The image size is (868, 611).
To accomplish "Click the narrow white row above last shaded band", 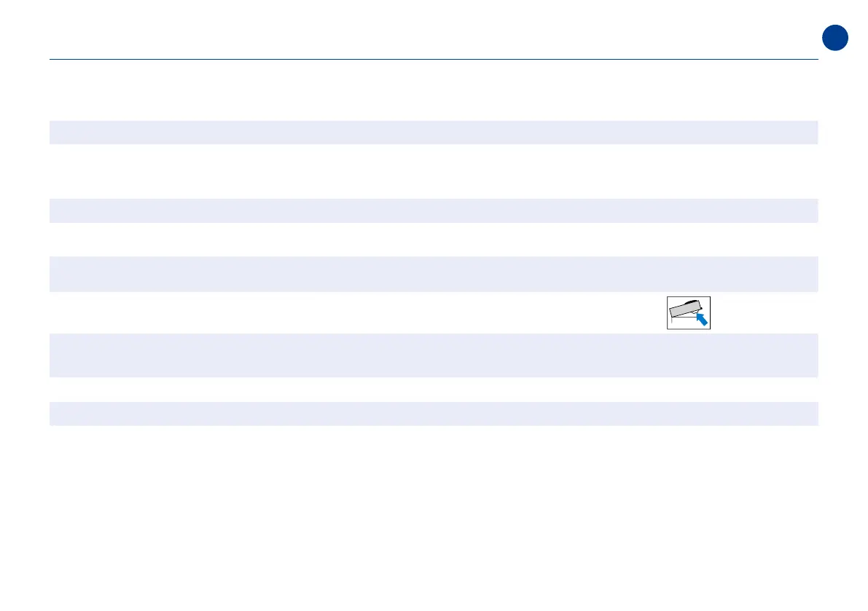I will pos(434,390).
